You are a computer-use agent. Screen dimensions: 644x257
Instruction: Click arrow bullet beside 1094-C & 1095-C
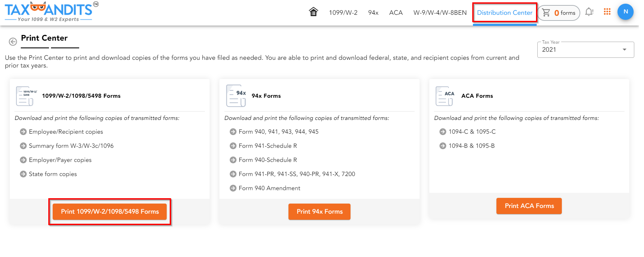[x=443, y=132]
